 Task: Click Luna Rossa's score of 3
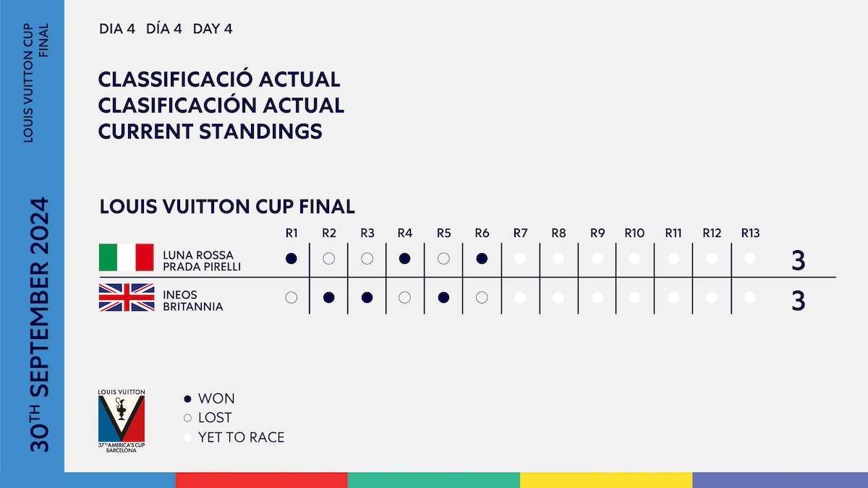[798, 261]
